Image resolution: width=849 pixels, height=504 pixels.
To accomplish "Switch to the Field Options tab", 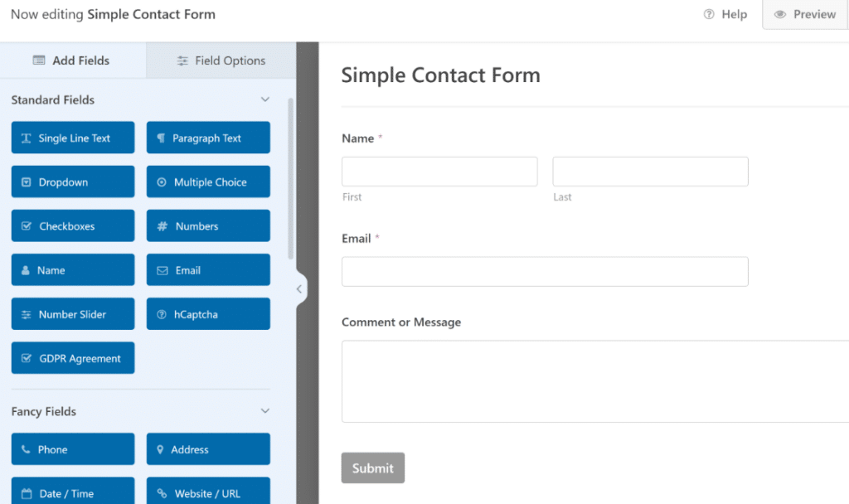I will (x=220, y=60).
